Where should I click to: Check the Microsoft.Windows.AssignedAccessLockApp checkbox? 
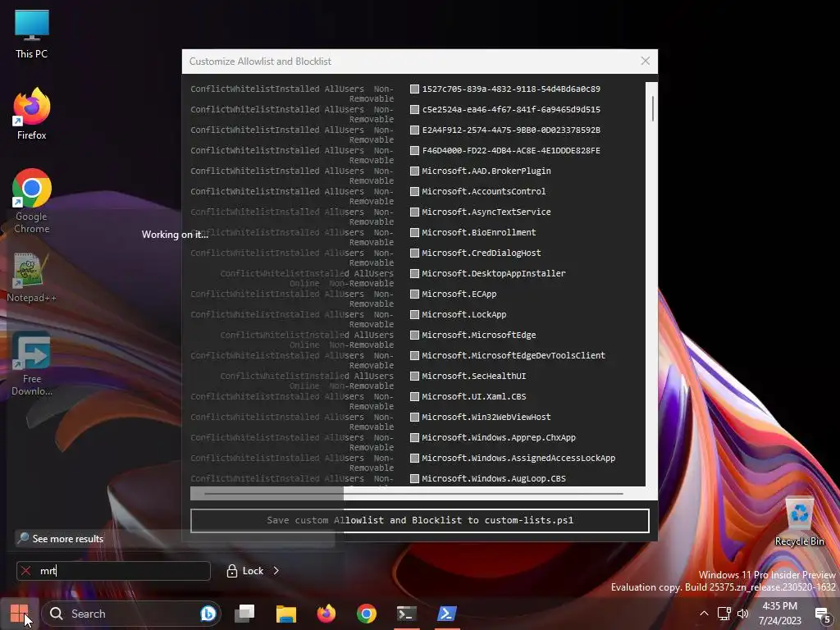point(414,458)
